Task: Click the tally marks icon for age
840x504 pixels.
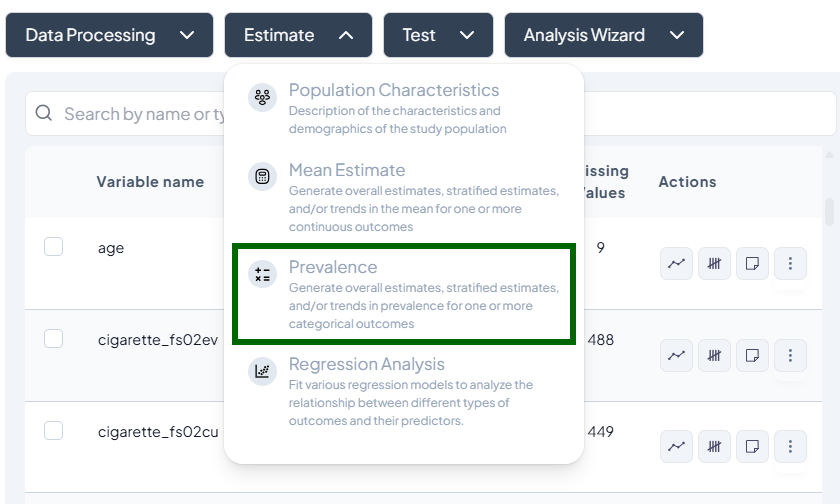Action: click(714, 264)
